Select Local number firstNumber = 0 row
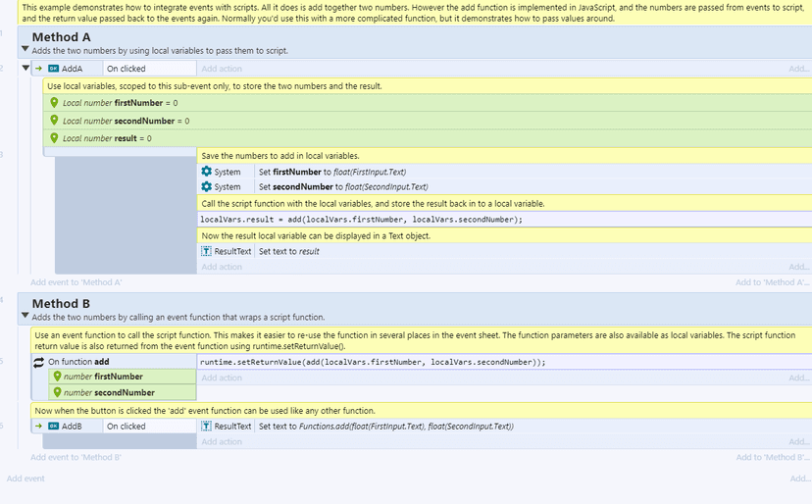This screenshot has width=812, height=504. pos(428,103)
